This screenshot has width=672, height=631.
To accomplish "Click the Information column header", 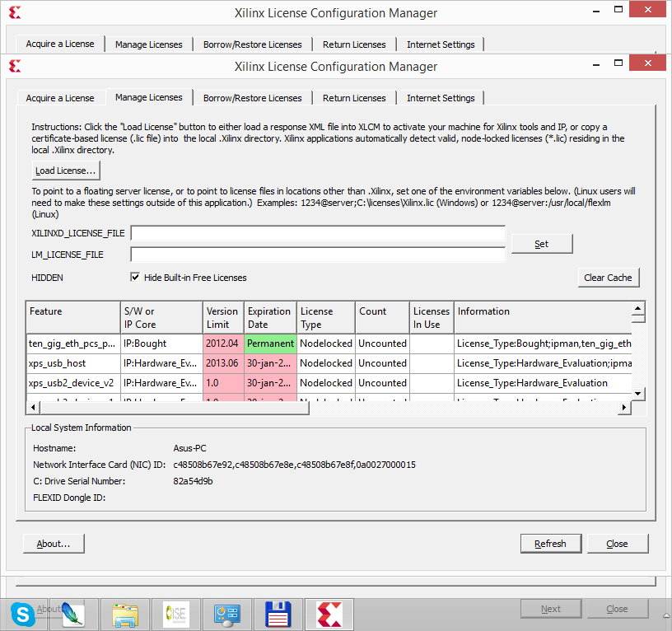I will [x=543, y=318].
